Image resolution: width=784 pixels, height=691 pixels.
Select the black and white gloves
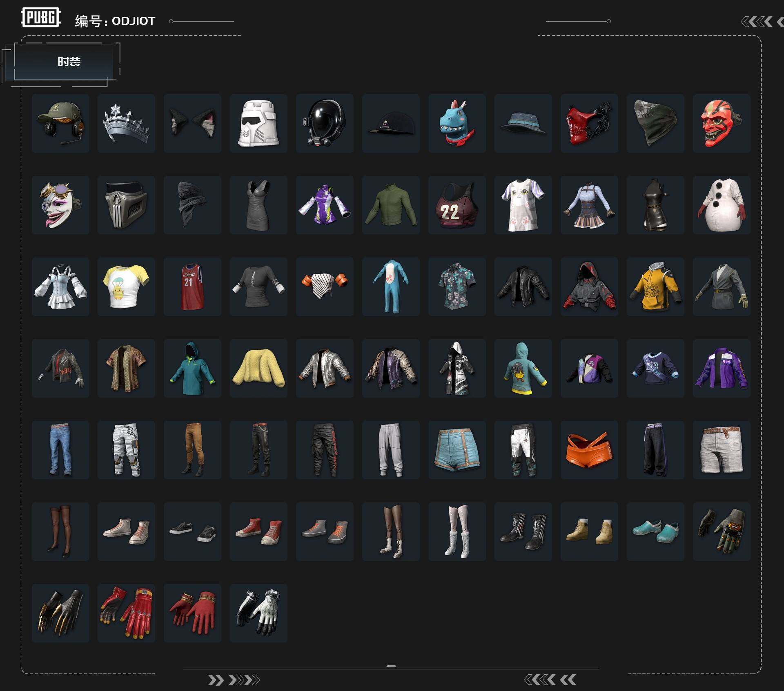(x=258, y=613)
